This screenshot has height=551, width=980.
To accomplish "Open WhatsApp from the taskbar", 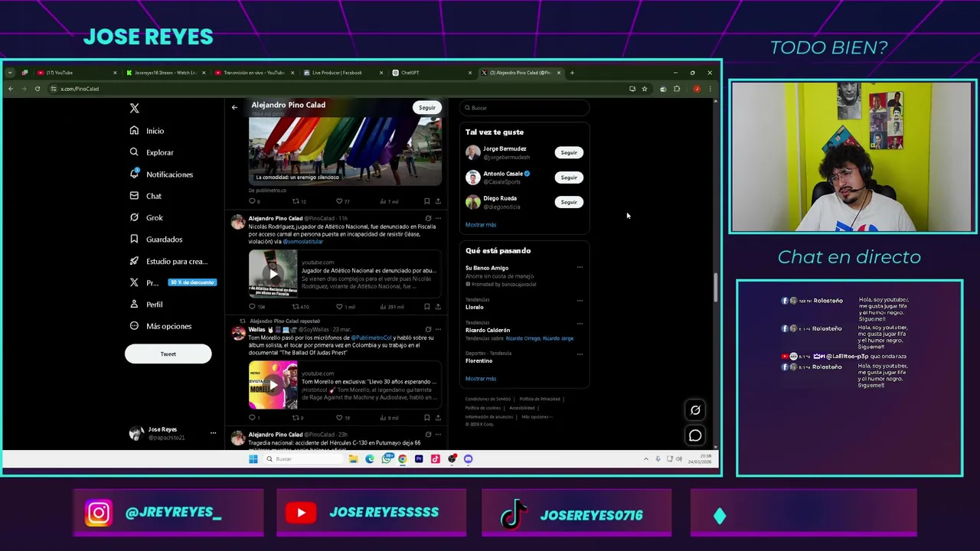I will (x=386, y=459).
